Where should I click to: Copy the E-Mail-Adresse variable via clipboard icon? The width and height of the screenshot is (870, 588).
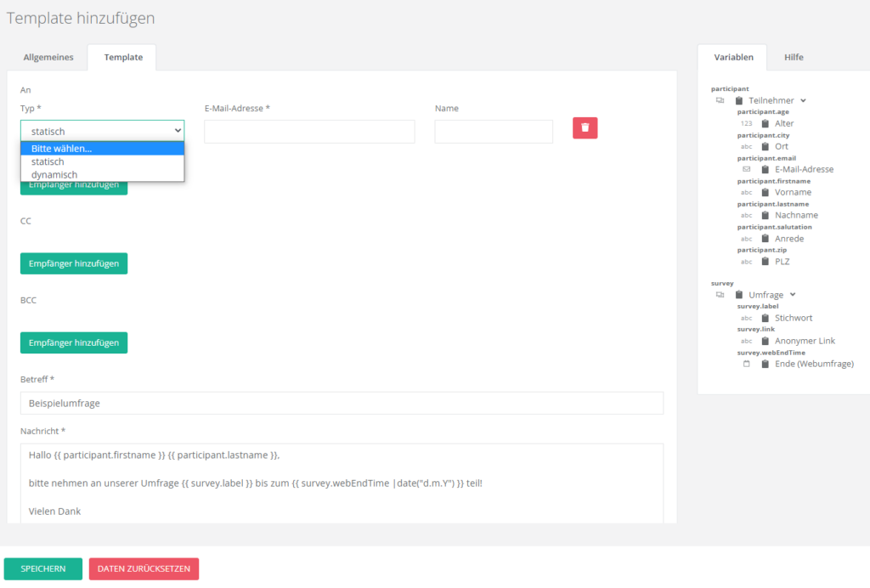(765, 169)
